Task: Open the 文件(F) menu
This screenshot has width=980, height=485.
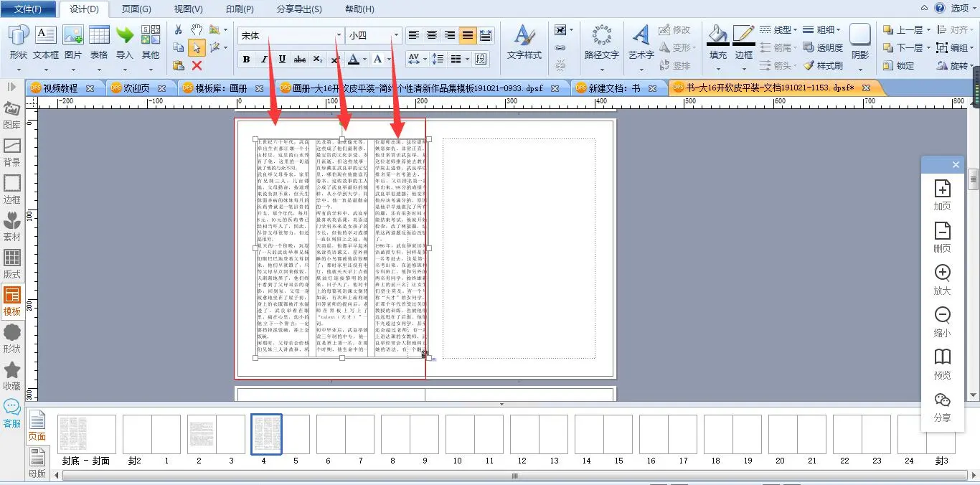Action: [x=28, y=9]
